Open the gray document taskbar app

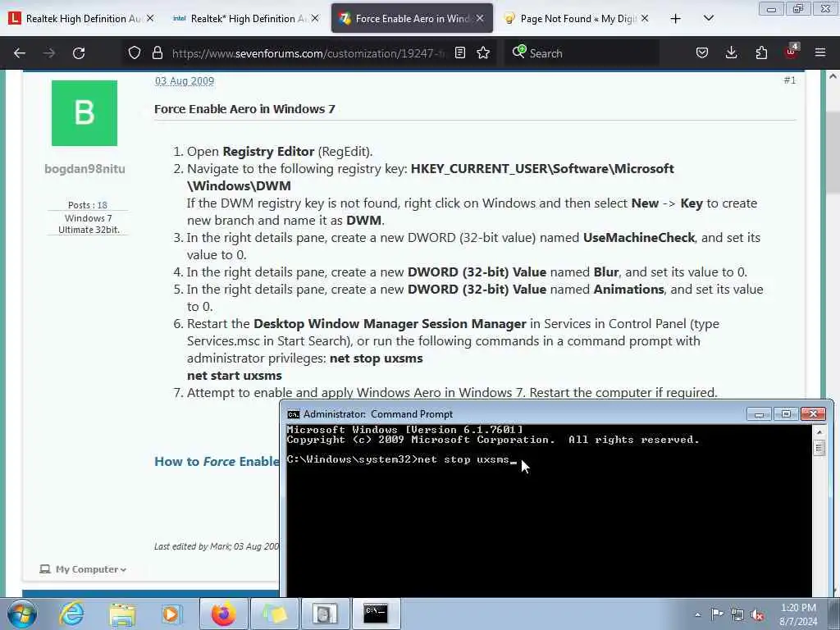click(x=325, y=614)
